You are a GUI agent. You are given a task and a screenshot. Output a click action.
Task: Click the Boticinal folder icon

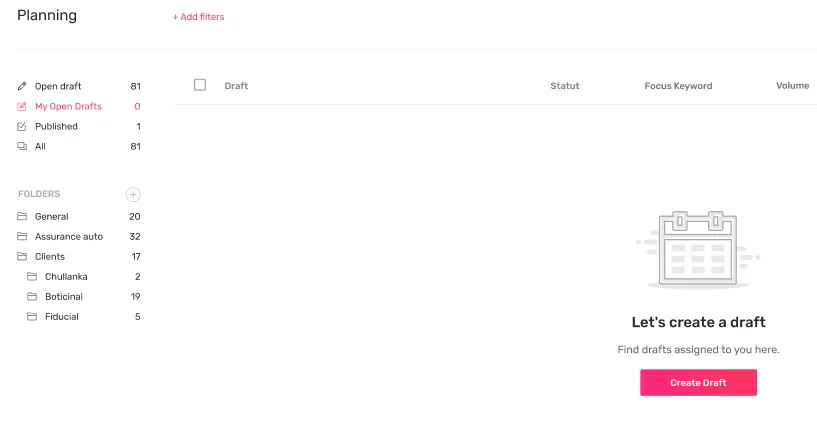(32, 296)
